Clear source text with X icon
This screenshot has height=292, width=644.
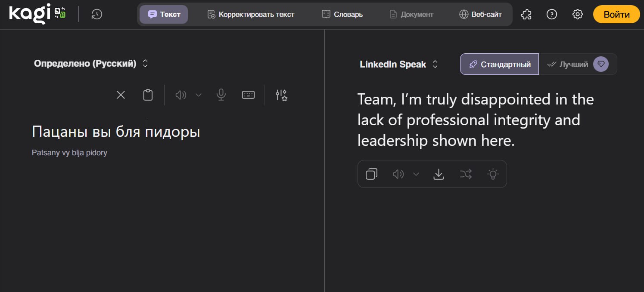coord(121,95)
